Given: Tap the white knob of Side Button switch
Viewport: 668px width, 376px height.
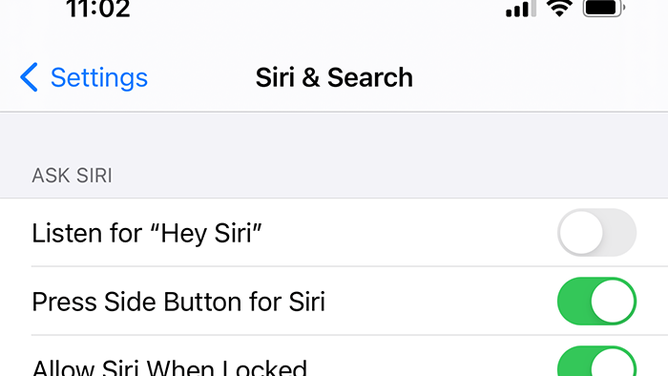Looking at the screenshot, I should pos(613,301).
